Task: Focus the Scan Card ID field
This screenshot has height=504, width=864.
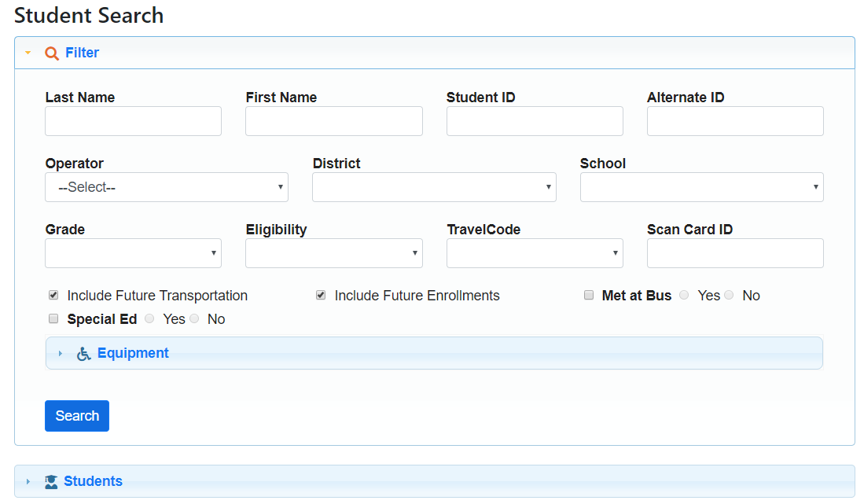Action: 735,253
